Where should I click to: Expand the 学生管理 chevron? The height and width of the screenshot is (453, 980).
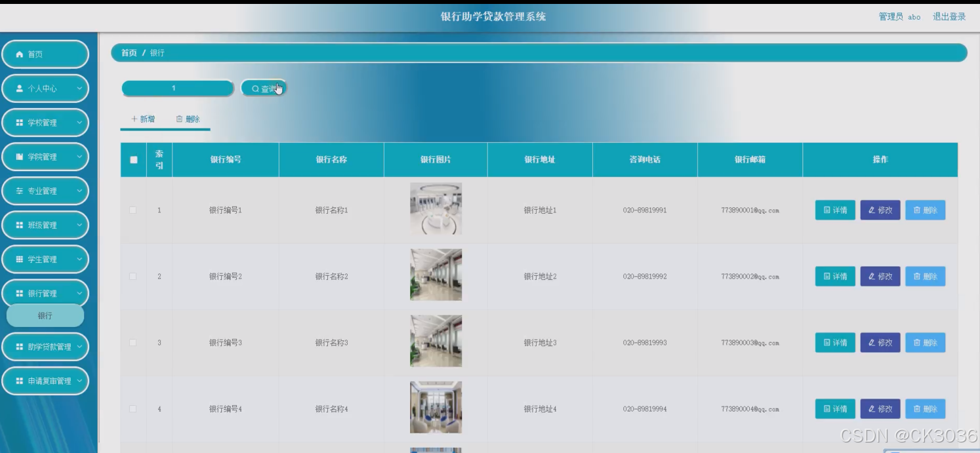pos(79,259)
